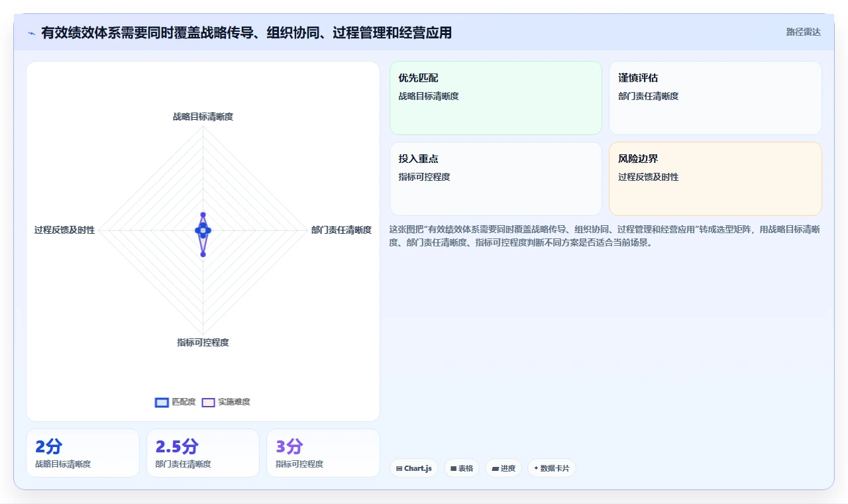Image resolution: width=848 pixels, height=504 pixels.
Task: Click the purple 实施难度 legend color box
Action: click(208, 402)
